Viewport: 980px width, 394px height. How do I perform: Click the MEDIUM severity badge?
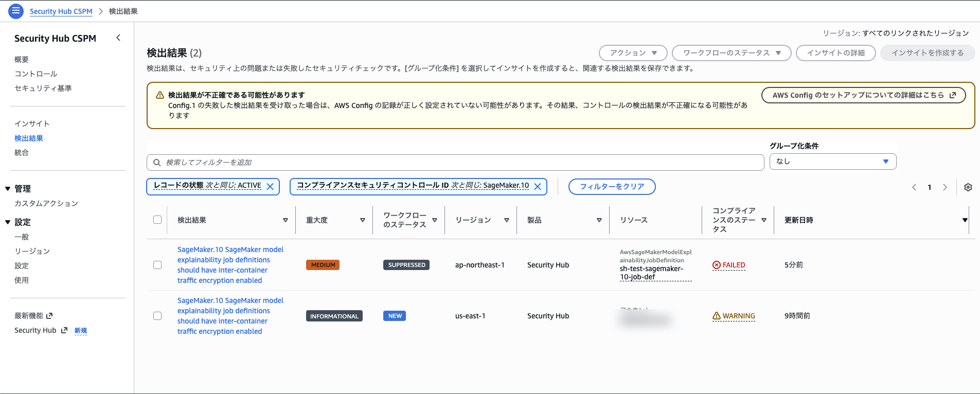pos(323,265)
